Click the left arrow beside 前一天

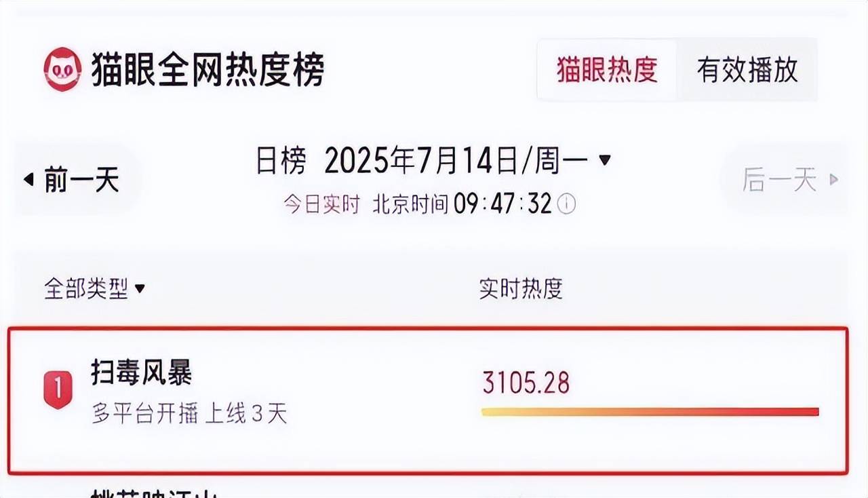pyautogui.click(x=28, y=180)
